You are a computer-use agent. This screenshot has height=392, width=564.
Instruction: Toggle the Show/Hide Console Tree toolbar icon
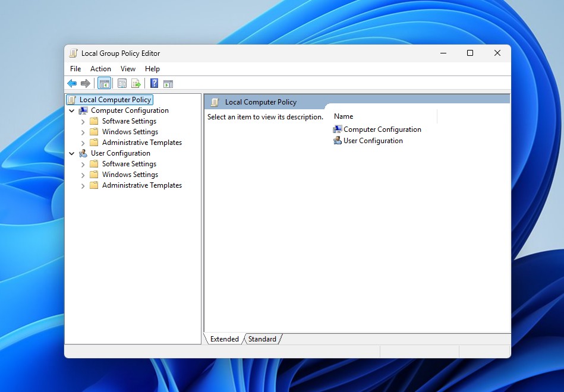click(106, 83)
